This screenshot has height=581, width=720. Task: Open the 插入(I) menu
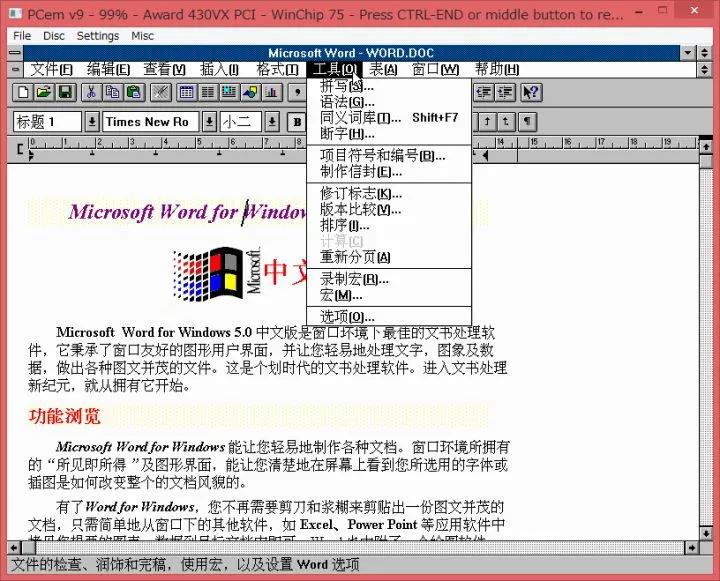click(x=219, y=69)
